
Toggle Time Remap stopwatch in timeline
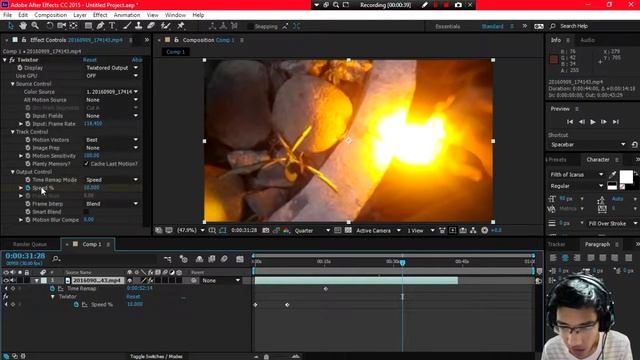click(x=52, y=289)
